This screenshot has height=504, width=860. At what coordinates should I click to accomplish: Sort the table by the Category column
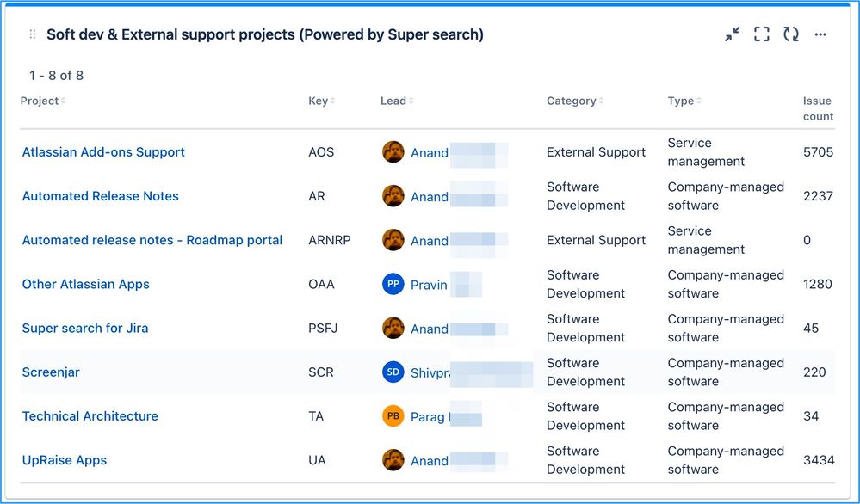pos(574,101)
